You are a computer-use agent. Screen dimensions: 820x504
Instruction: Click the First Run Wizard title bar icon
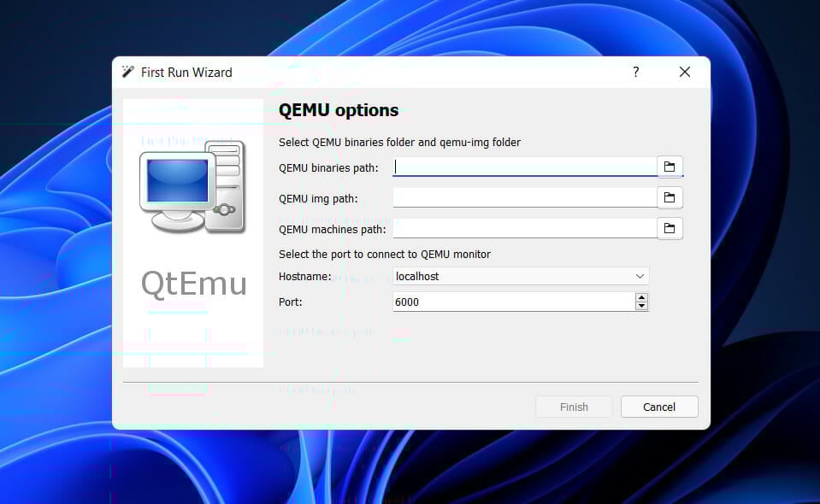click(128, 73)
